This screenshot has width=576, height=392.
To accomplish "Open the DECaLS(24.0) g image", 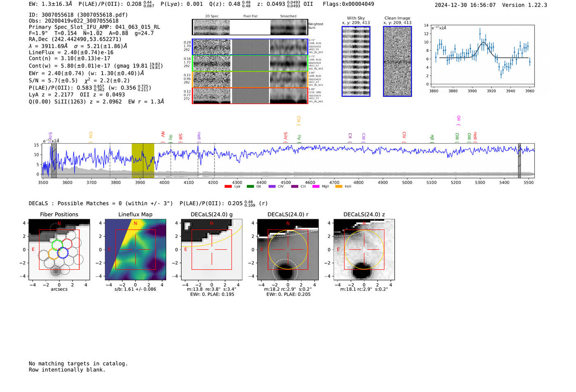I will click(211, 249).
